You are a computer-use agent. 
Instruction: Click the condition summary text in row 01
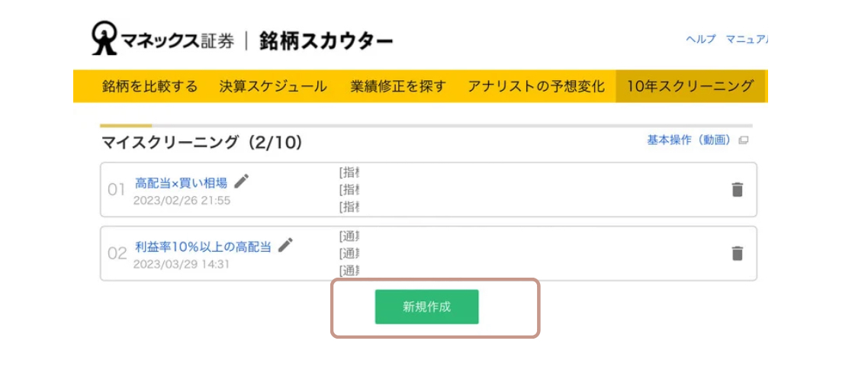coord(349,189)
